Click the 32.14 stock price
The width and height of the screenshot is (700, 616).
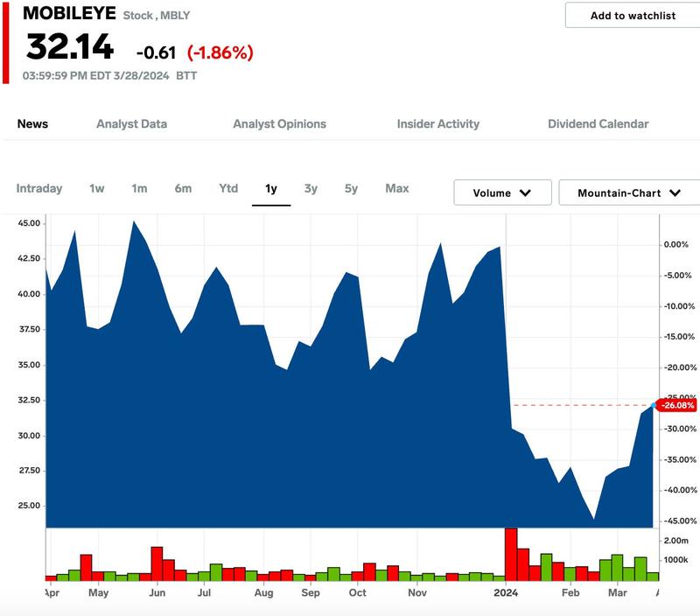(70, 46)
